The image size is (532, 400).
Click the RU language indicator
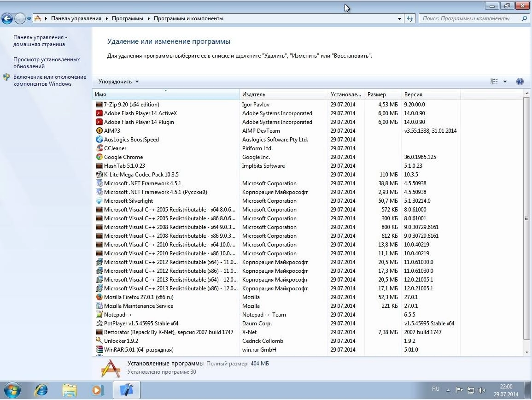436,389
